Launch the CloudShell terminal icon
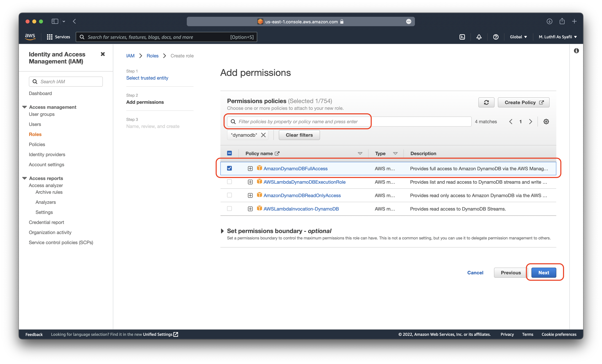602x364 pixels. pyautogui.click(x=462, y=37)
